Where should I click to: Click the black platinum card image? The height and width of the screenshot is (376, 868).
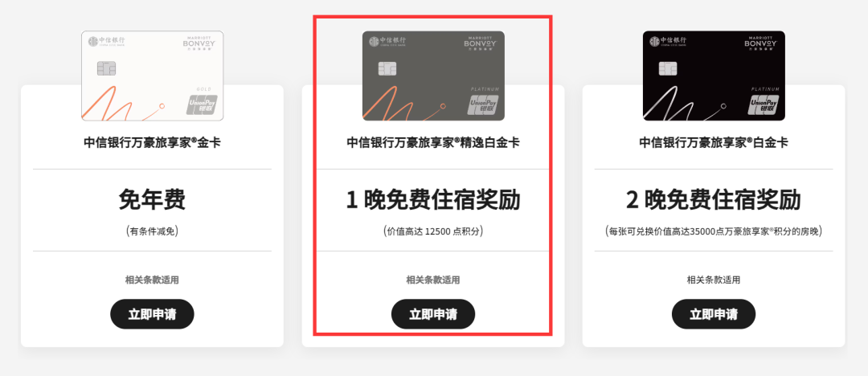(714, 76)
